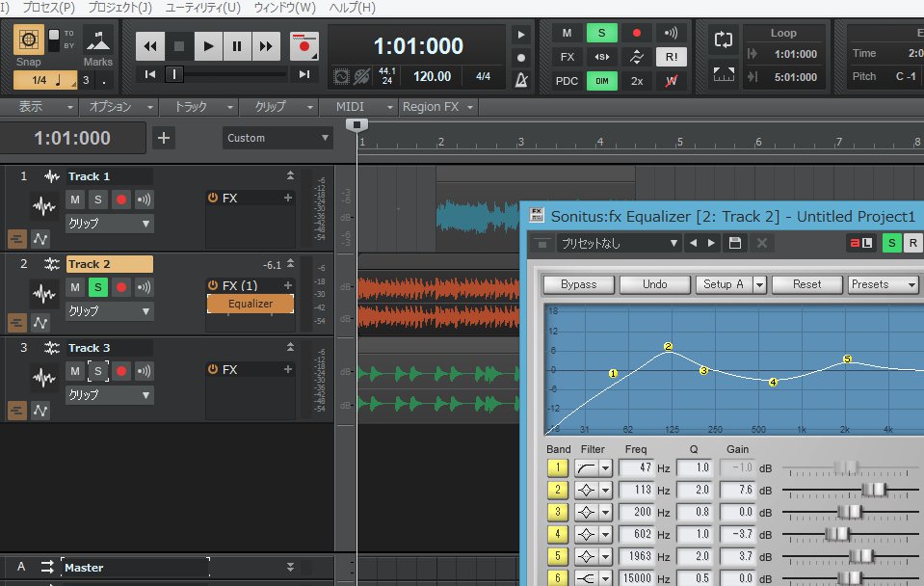Viewport: 924px width, 586px height.
Task: Pause playback with the Pause button
Action: 237,46
